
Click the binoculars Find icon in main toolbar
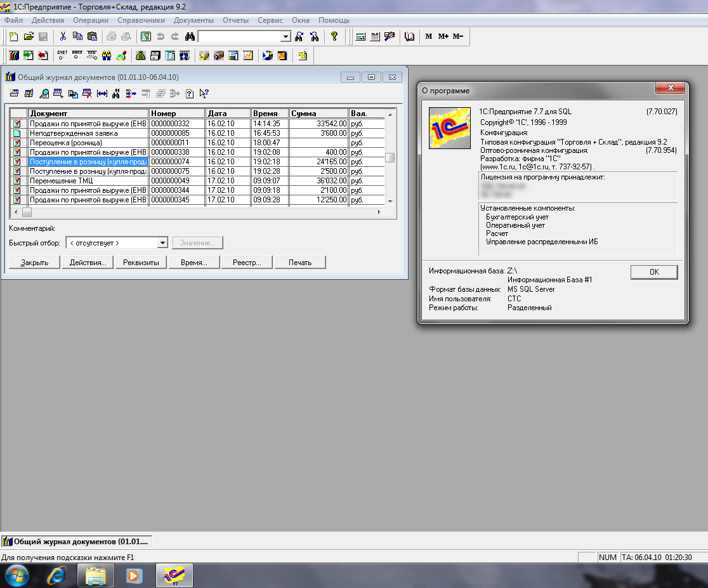click(x=190, y=37)
